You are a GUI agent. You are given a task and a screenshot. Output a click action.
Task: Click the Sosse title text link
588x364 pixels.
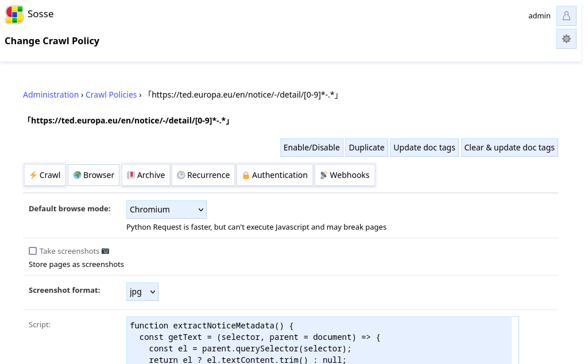(x=41, y=14)
